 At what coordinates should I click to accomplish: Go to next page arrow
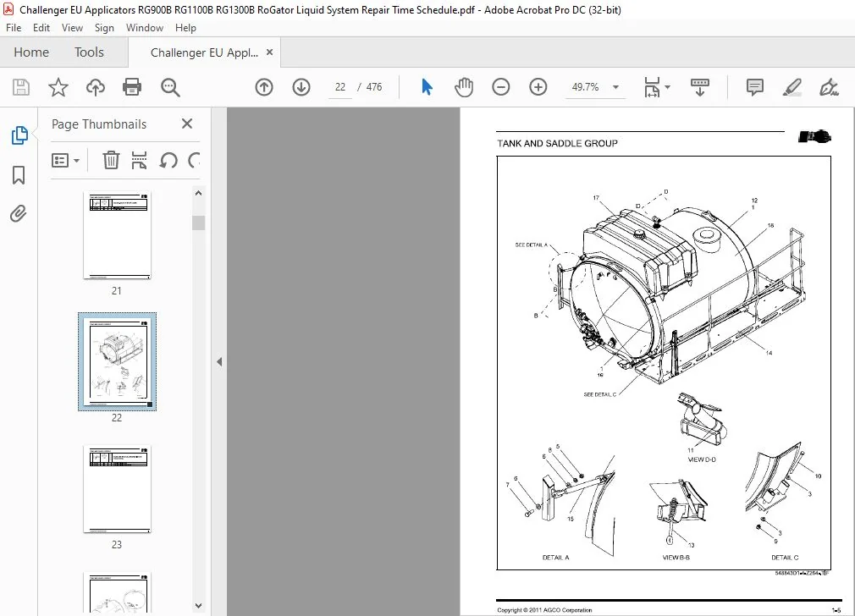(x=301, y=87)
